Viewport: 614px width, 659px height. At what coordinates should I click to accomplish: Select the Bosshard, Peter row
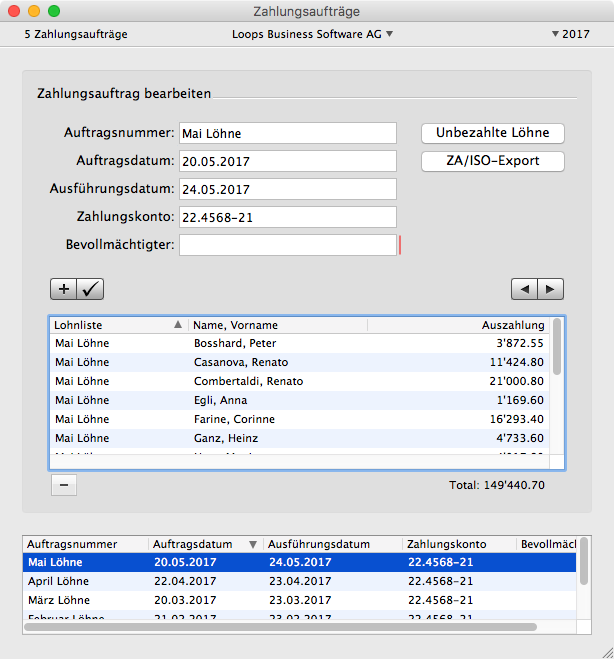(x=300, y=343)
